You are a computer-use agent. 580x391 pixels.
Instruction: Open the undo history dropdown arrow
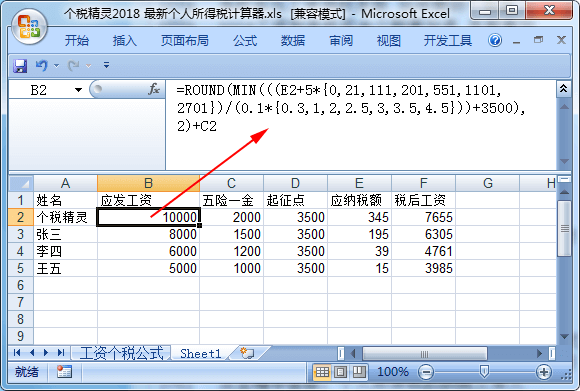click(x=57, y=66)
